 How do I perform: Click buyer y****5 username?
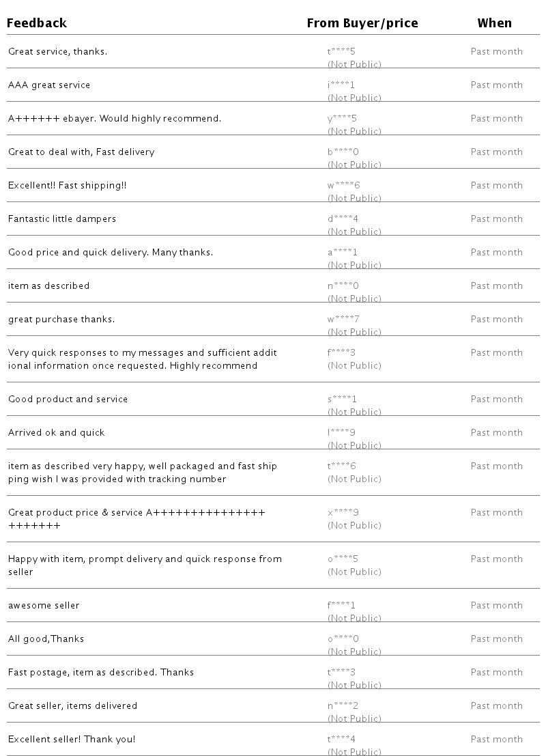342,118
